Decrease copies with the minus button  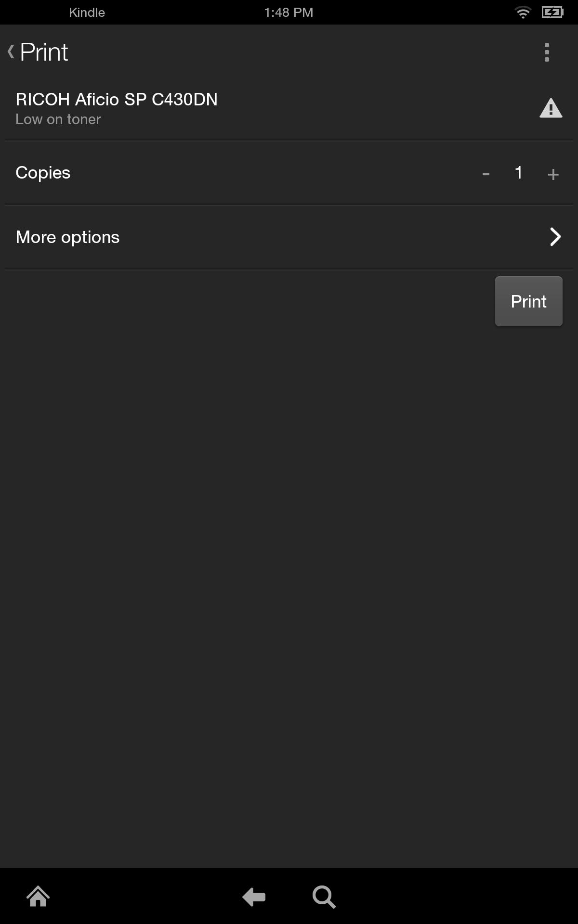[486, 174]
